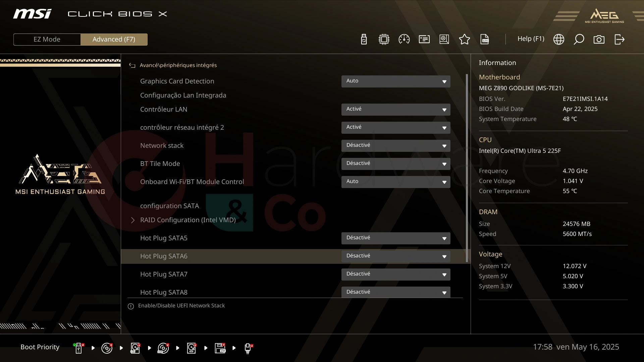Select the USB optical disc boot icon
Viewport: 644px width, 362px height.
click(x=163, y=348)
